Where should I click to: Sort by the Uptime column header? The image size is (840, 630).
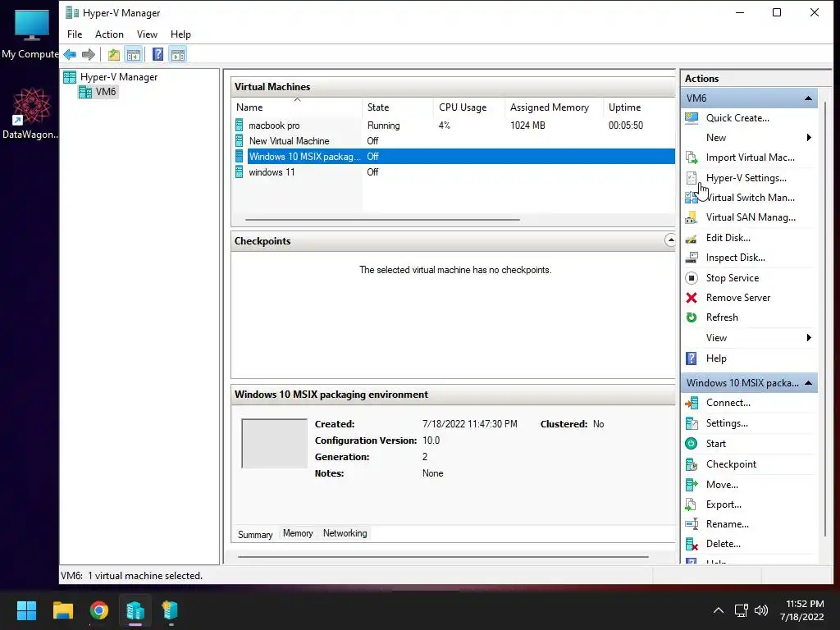[639, 107]
